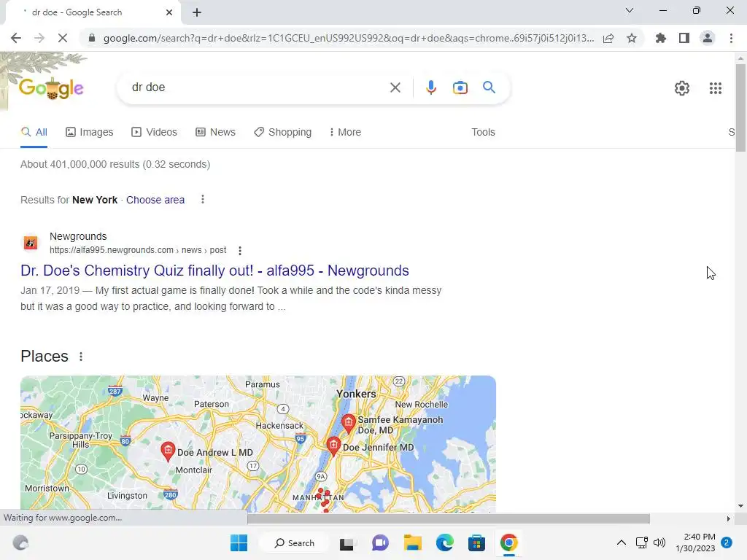Screen dimensions: 747x560
Task: Open the Chrome extensions puzzle icon
Action: [x=661, y=38]
